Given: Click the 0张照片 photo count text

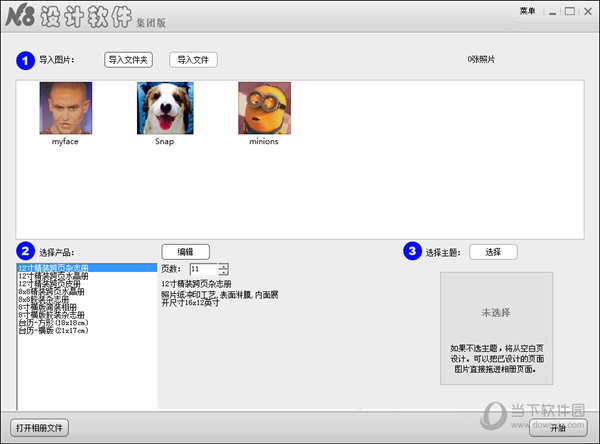Looking at the screenshot, I should click(481, 60).
